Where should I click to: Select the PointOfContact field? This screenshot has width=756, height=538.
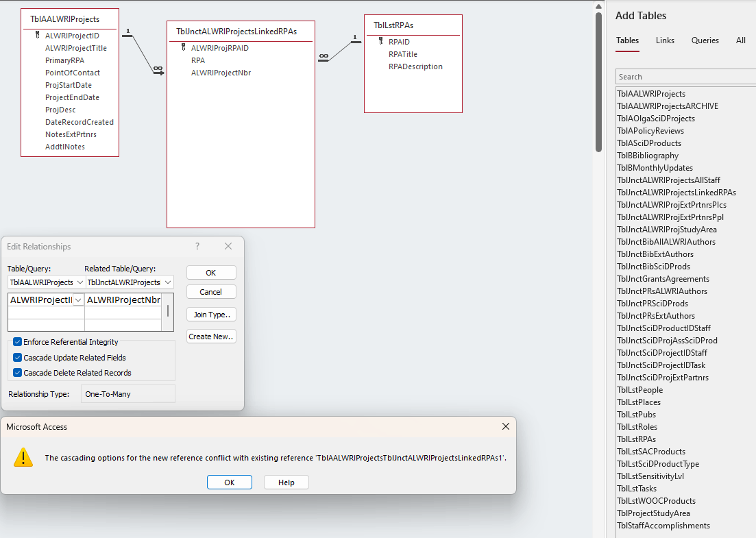(x=73, y=73)
